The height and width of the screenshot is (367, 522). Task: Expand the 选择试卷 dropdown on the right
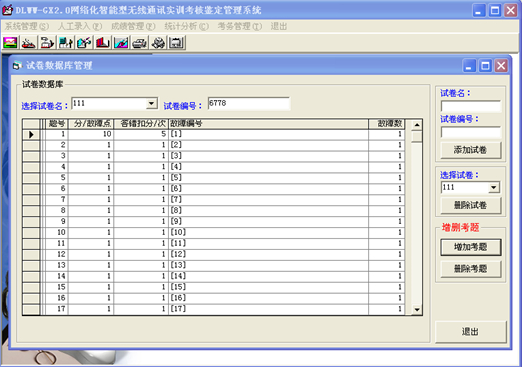coord(494,188)
